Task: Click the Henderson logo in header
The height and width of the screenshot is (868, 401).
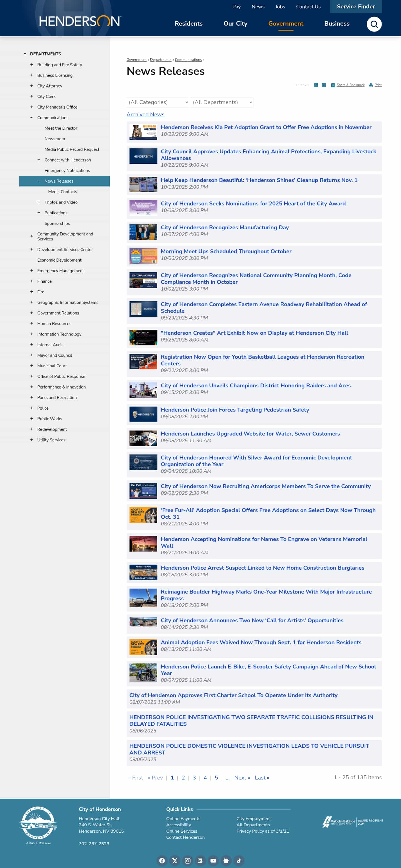Action: click(x=80, y=21)
